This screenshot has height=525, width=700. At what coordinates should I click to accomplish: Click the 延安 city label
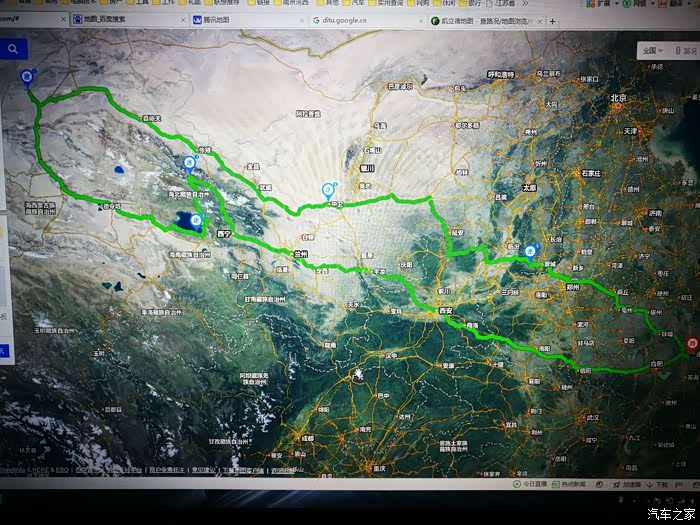coord(458,233)
